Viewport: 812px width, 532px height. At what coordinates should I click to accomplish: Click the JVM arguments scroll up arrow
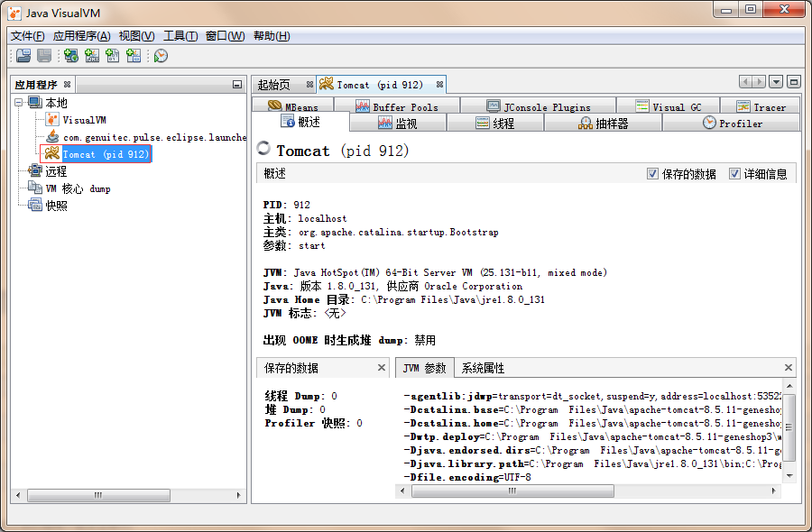pyautogui.click(x=789, y=386)
